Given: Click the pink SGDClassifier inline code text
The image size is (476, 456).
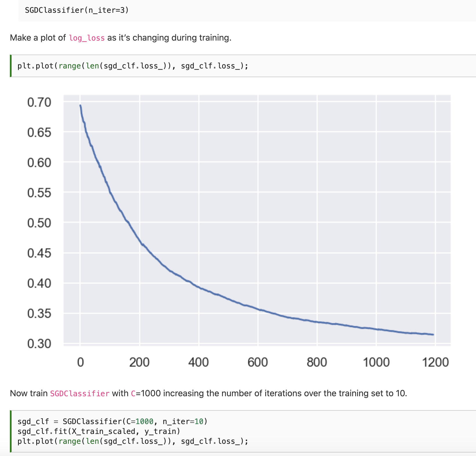Looking at the screenshot, I should pyautogui.click(x=80, y=394).
